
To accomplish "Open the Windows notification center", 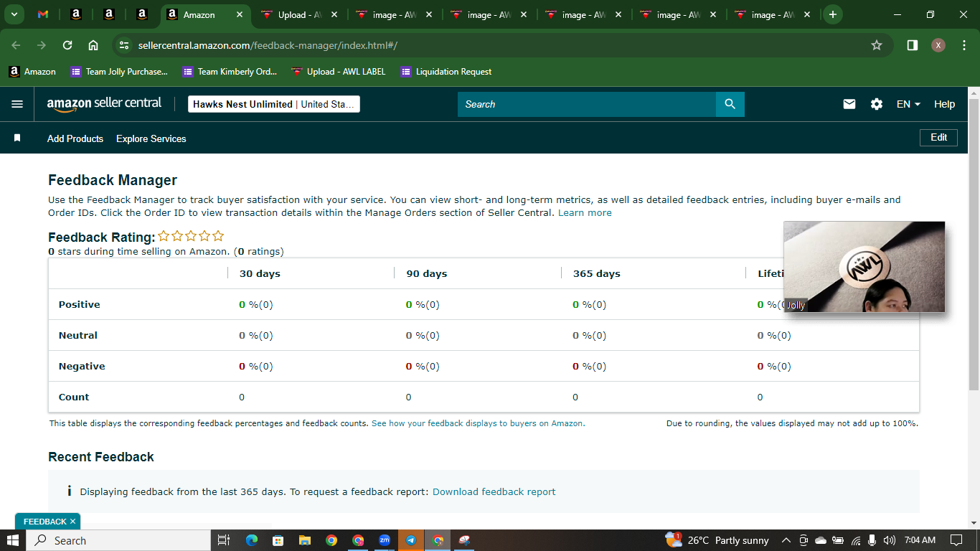I will 956,540.
